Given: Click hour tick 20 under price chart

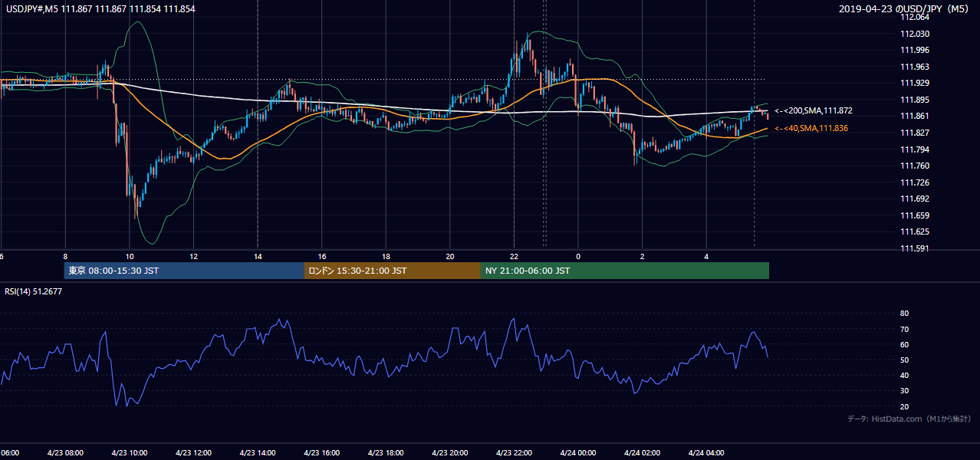Looking at the screenshot, I should click(x=450, y=257).
